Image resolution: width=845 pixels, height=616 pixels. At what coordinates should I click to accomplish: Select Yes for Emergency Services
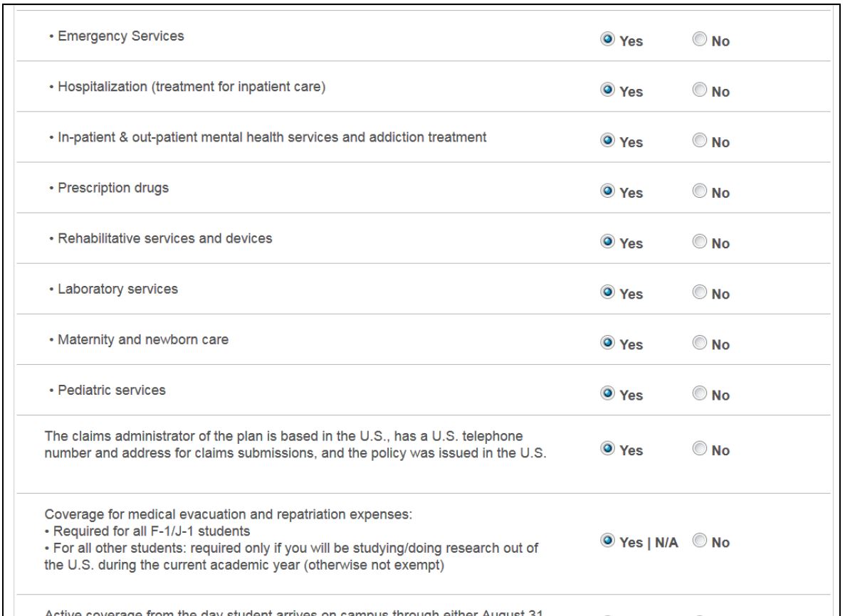coord(607,39)
